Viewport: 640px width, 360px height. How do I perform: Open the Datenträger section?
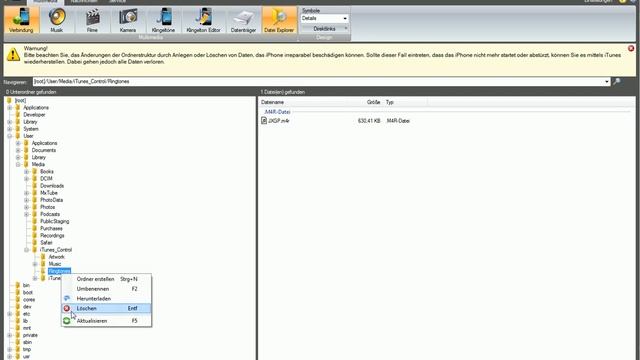(x=243, y=20)
